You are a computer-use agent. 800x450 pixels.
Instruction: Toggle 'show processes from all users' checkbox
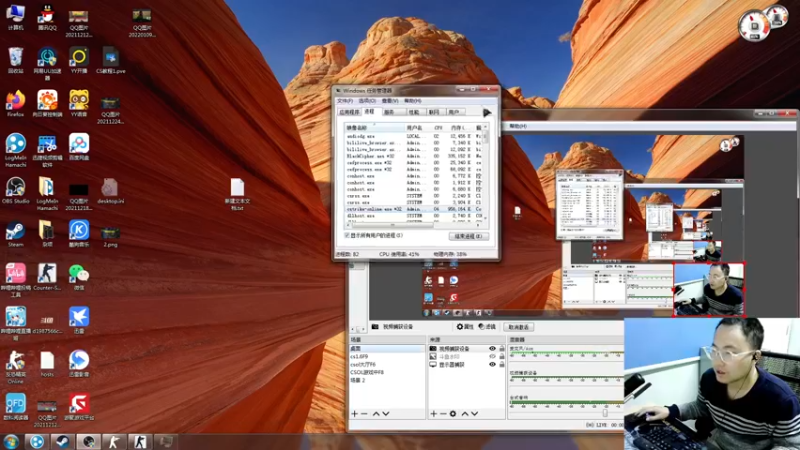tap(347, 236)
